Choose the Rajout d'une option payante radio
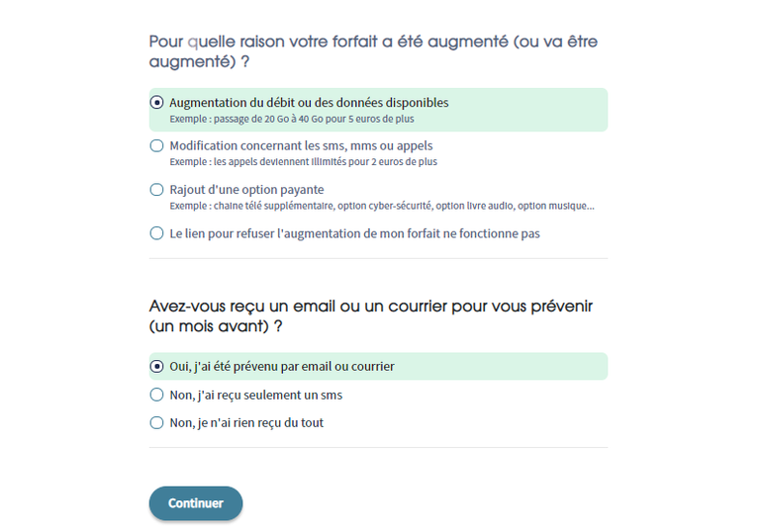The height and width of the screenshot is (532, 760). point(156,190)
